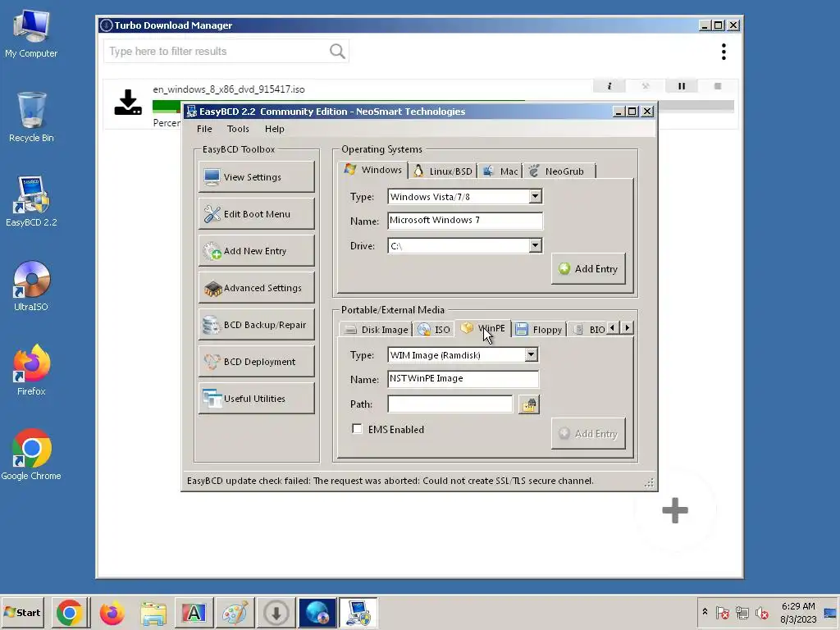Select the Disk Image tab
The height and width of the screenshot is (630, 840).
point(376,330)
